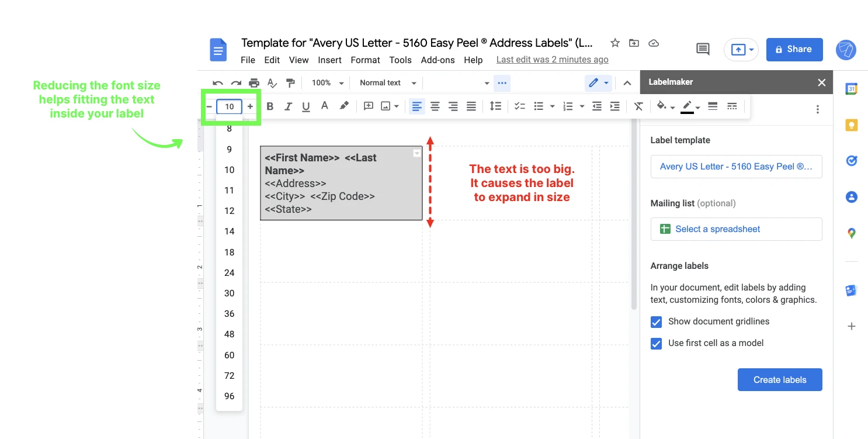The height and width of the screenshot is (439, 868).
Task: Click the Last edit was 2 minutes ago link
Action: pos(552,60)
